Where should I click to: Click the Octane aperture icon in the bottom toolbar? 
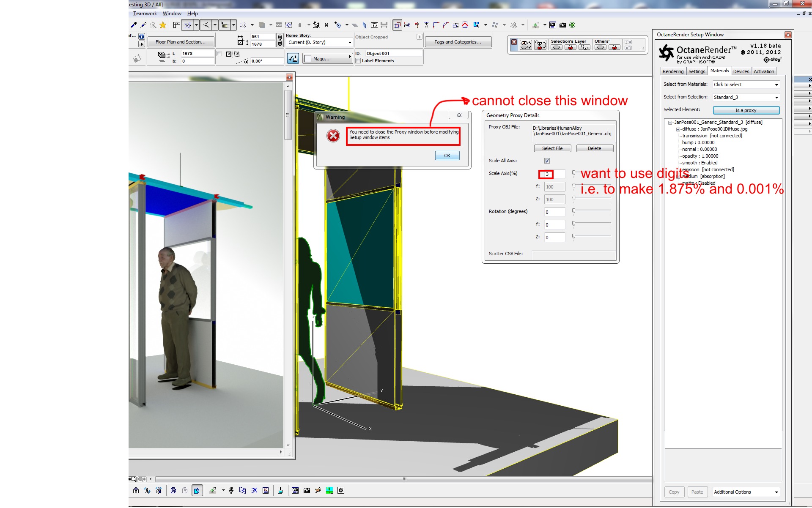(x=341, y=491)
